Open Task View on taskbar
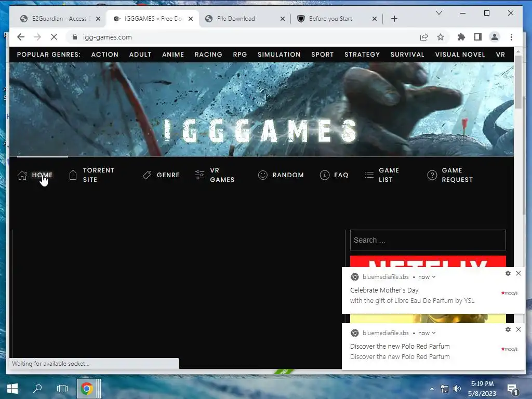 pyautogui.click(x=62, y=389)
